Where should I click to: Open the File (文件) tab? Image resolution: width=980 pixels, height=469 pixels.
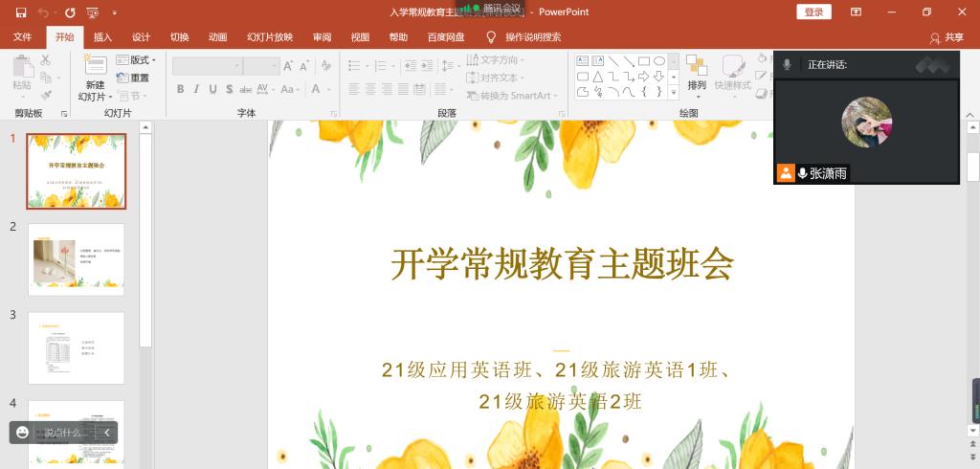[x=23, y=37]
